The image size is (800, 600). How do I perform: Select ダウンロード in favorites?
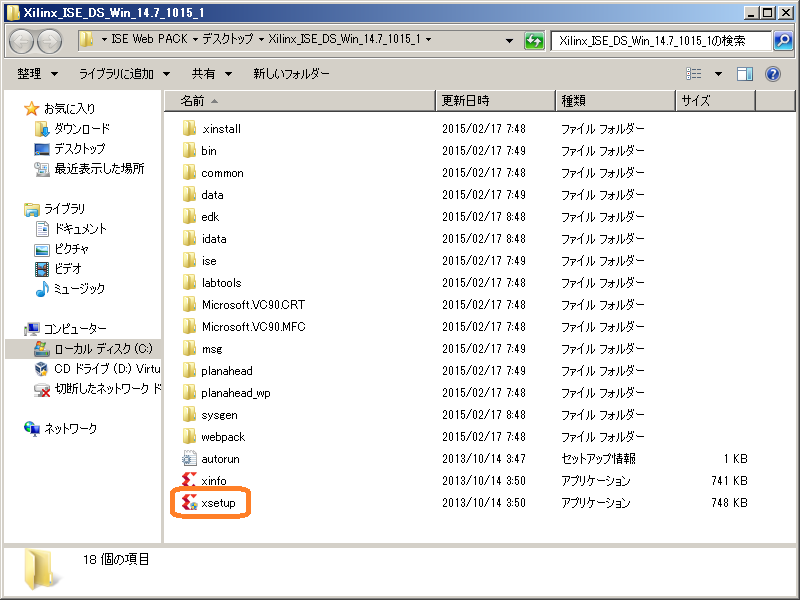point(81,129)
